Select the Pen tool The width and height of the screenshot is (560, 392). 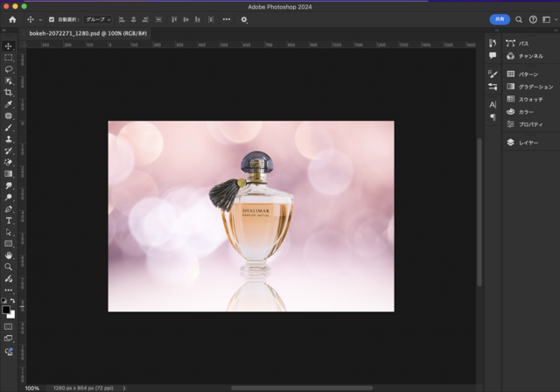click(x=9, y=209)
